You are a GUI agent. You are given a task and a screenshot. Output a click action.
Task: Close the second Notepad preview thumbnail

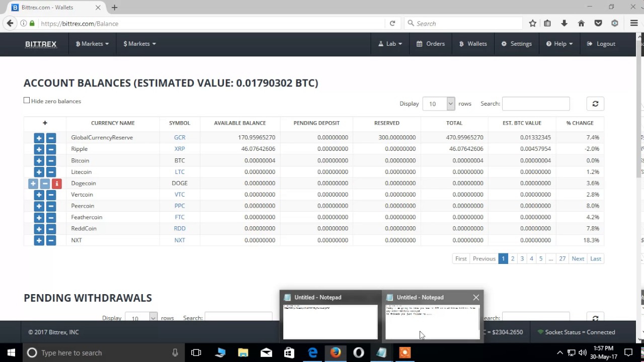(476, 297)
